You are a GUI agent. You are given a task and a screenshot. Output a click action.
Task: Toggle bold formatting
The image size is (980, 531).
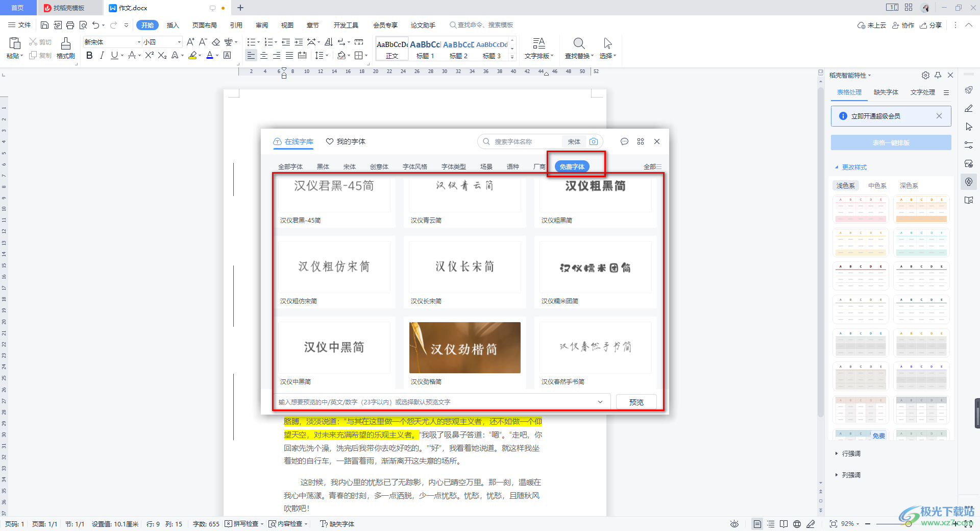tap(89, 55)
